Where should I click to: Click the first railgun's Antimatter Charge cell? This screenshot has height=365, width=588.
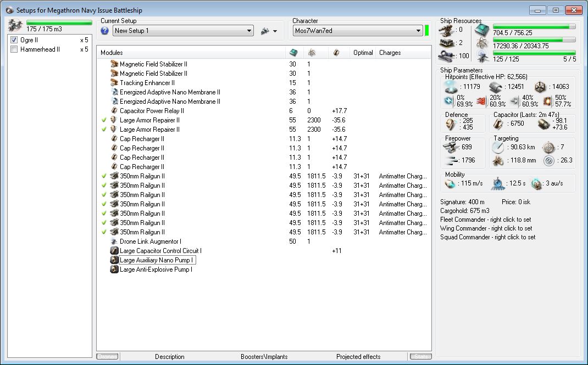click(x=403, y=176)
